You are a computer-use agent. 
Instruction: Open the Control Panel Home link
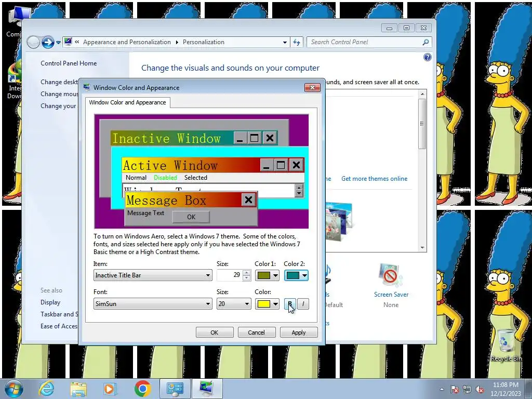[69, 63]
